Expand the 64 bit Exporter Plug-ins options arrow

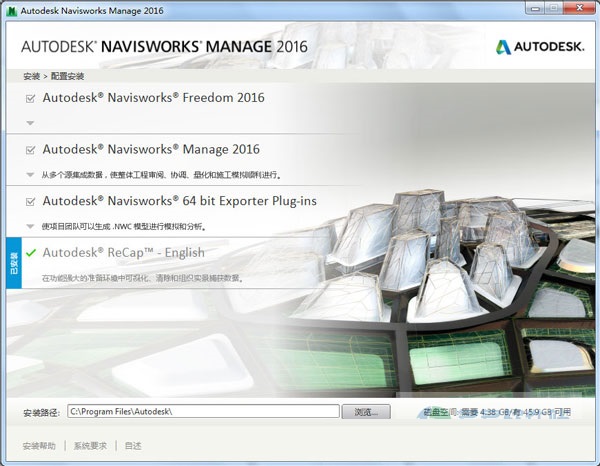[x=30, y=226]
